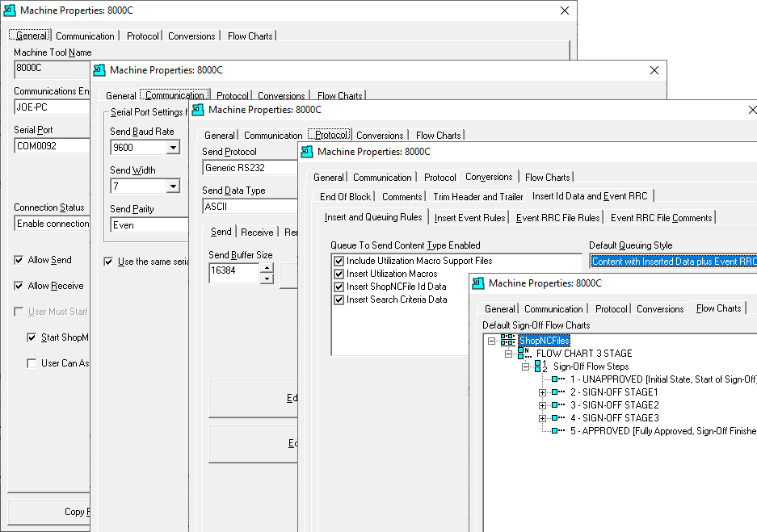Uncheck the Use the same serial checkbox
757x532 pixels.
108,262
